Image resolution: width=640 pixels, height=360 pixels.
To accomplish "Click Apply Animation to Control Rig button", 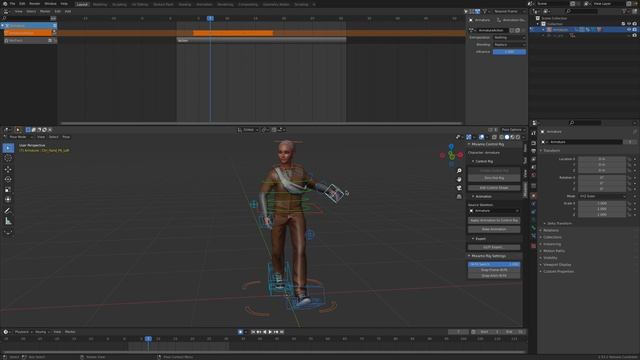I will 494,220.
